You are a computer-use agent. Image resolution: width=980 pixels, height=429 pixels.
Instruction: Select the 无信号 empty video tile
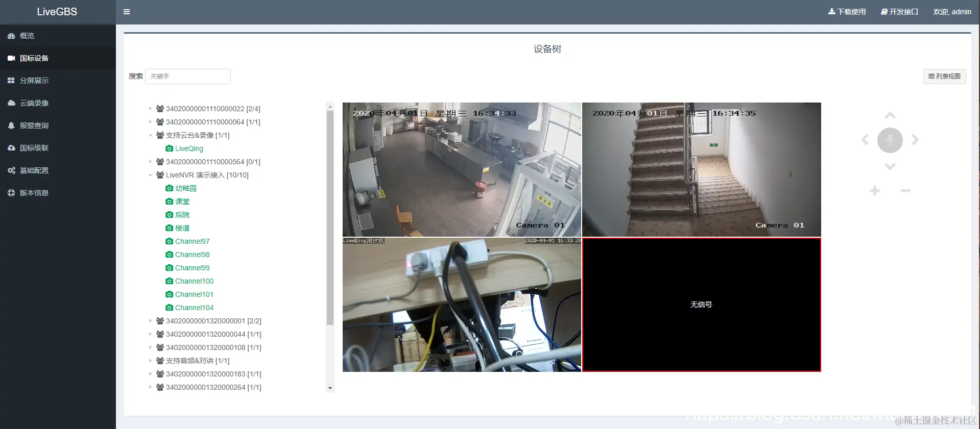(x=702, y=305)
